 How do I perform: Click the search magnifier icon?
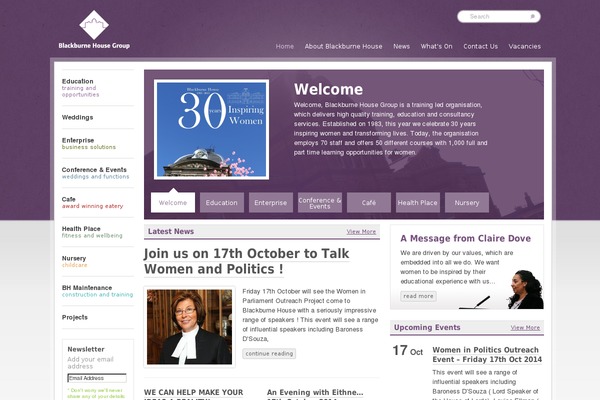point(532,16)
